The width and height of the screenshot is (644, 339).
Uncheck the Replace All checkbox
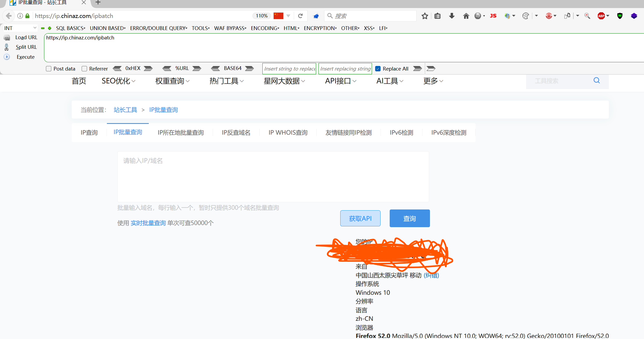[378, 69]
